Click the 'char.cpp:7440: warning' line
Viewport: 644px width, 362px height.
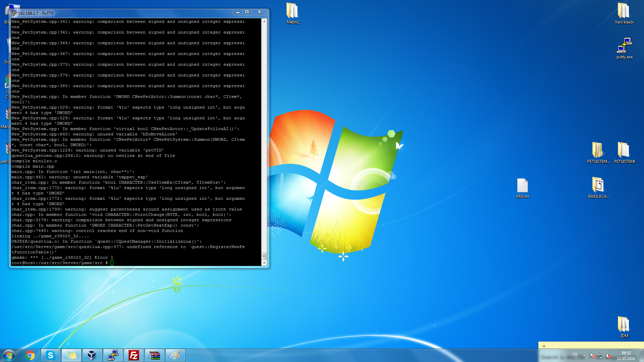tap(97, 231)
